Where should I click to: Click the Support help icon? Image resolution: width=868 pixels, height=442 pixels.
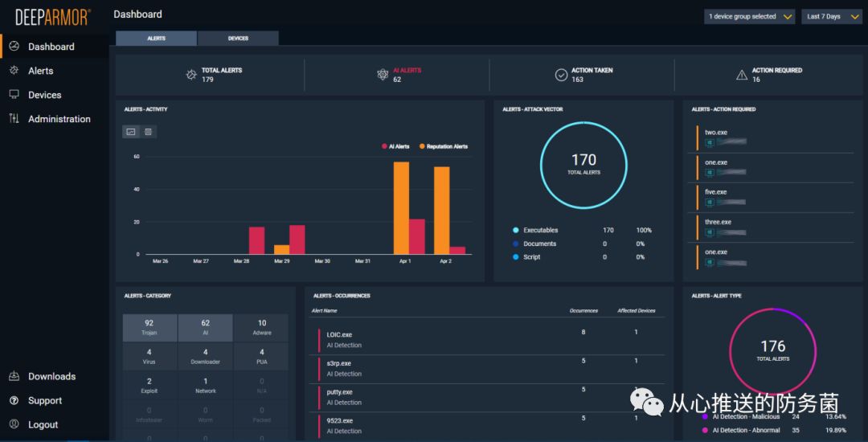point(14,400)
